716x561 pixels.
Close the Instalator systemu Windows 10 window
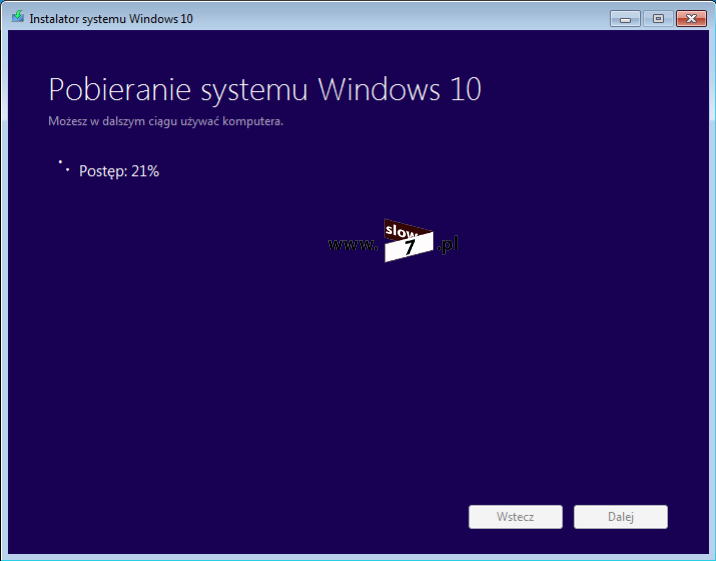691,19
